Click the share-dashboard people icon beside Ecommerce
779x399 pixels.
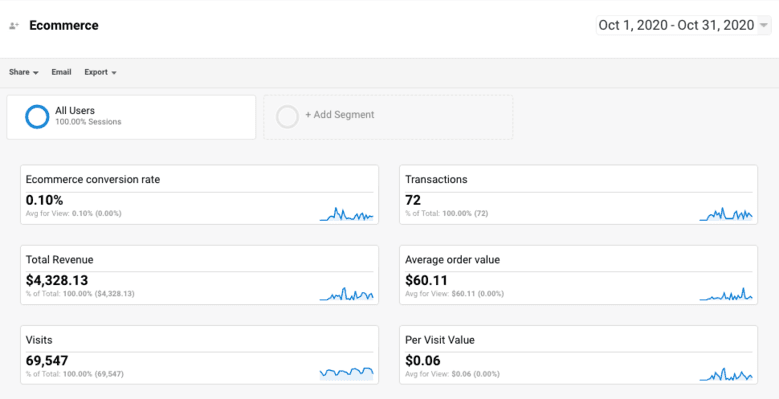(x=14, y=26)
